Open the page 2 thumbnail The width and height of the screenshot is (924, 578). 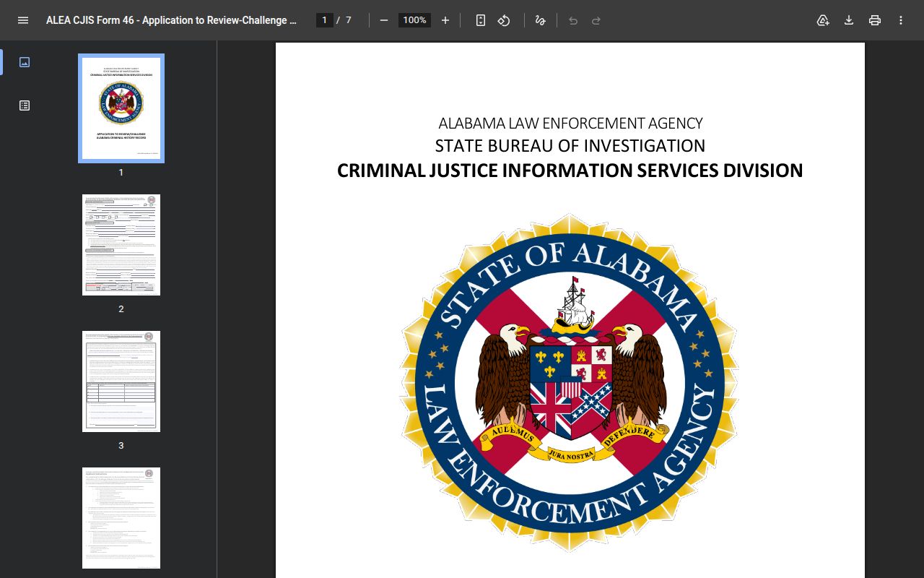click(x=121, y=245)
